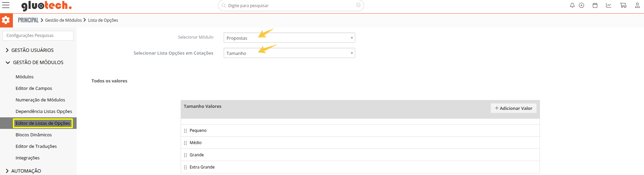Open the user profile icon

click(637, 5)
